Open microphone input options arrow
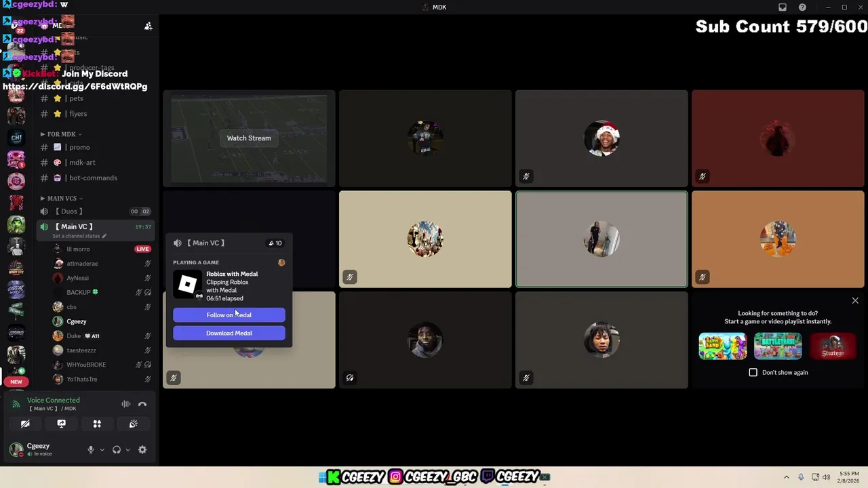Viewport: 868px width, 488px height. pyautogui.click(x=102, y=449)
